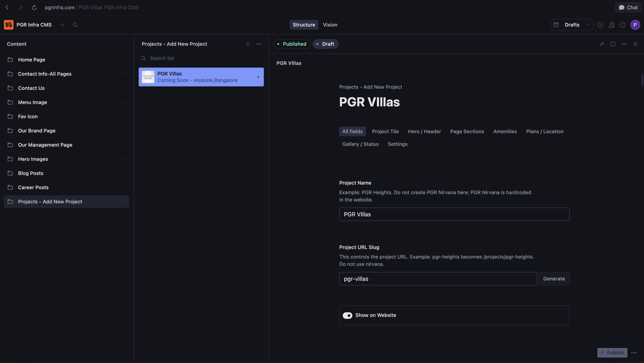
Task: Open the Drafts perspective dropdown
Action: click(572, 25)
